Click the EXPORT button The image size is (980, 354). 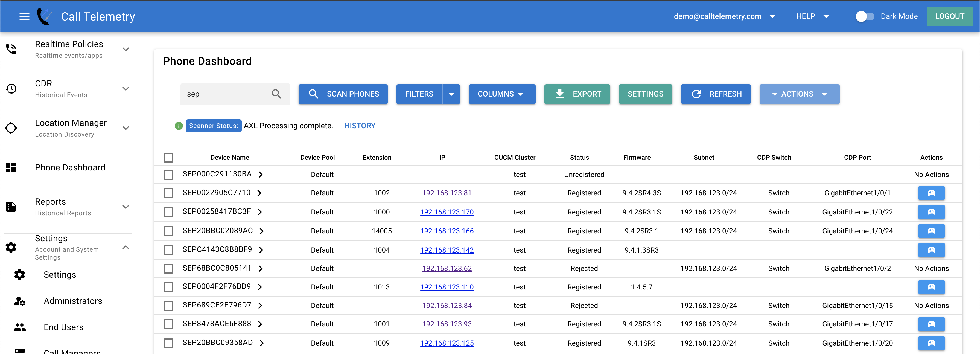pos(577,94)
